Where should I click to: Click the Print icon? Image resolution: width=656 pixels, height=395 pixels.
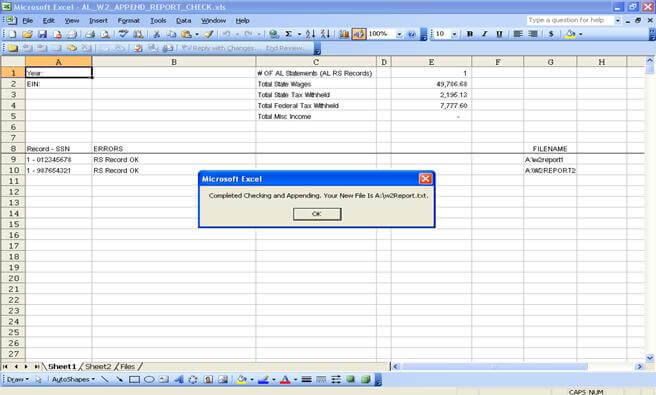pos(89,34)
